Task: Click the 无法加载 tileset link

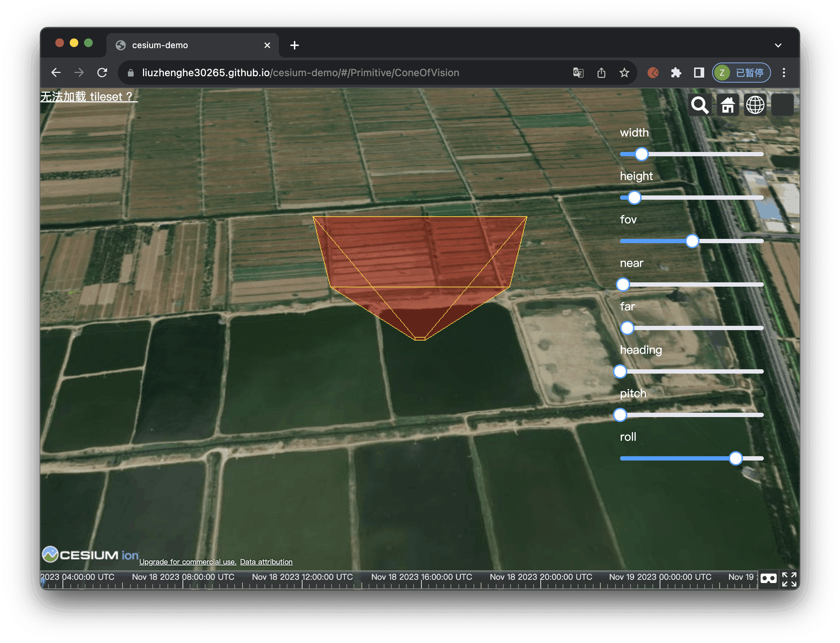Action: click(88, 96)
